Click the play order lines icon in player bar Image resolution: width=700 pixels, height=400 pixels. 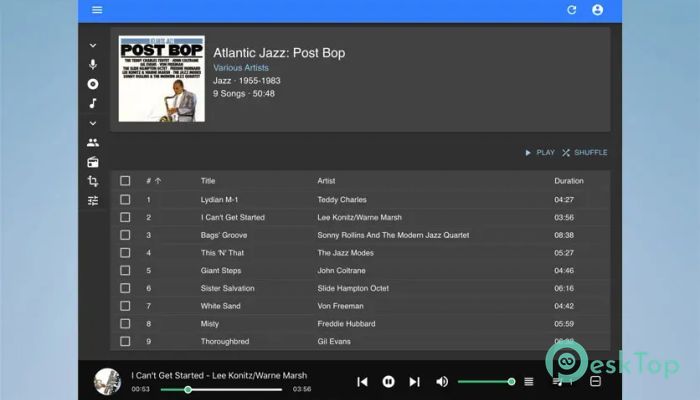529,381
